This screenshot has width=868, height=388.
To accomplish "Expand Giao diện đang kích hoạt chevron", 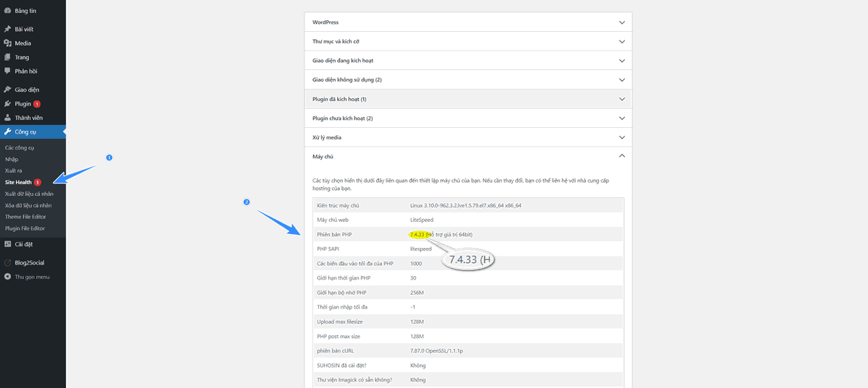I will 622,61.
